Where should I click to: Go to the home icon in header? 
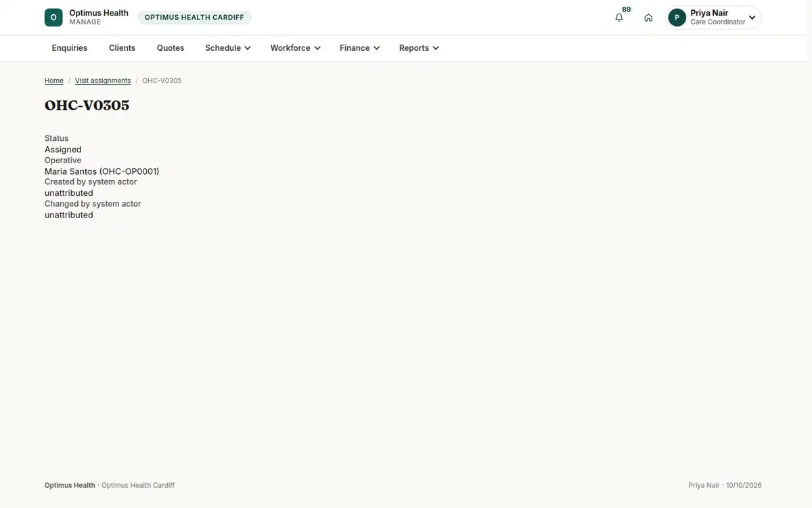click(x=648, y=18)
